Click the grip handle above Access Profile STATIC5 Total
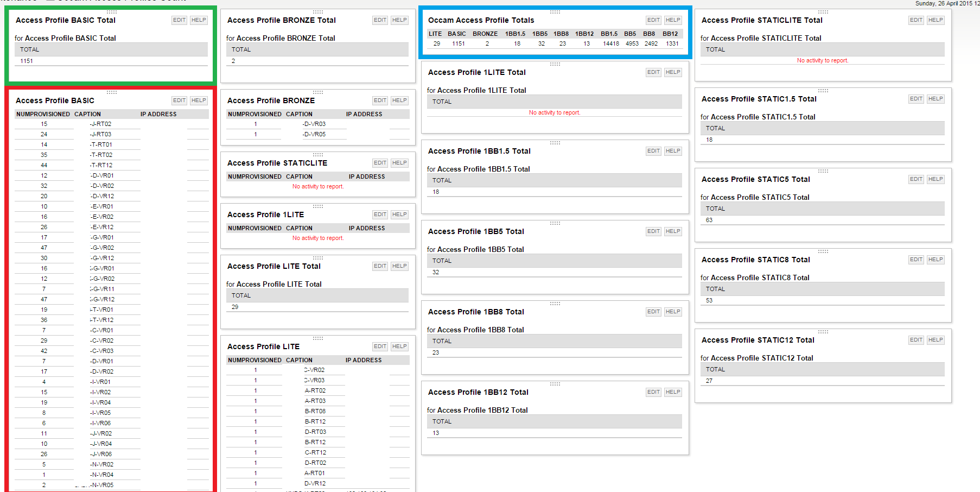 click(x=823, y=171)
